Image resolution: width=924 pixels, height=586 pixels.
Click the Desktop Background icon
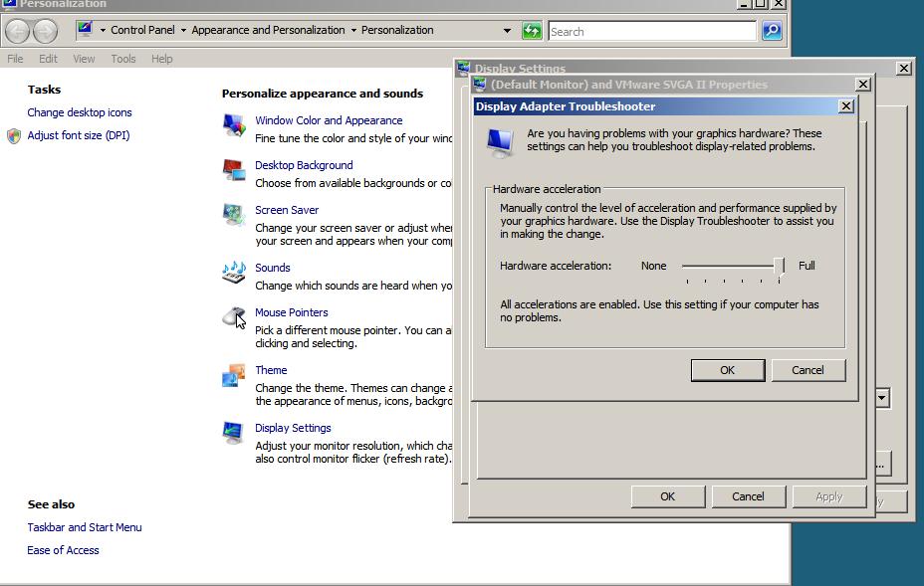click(x=234, y=170)
